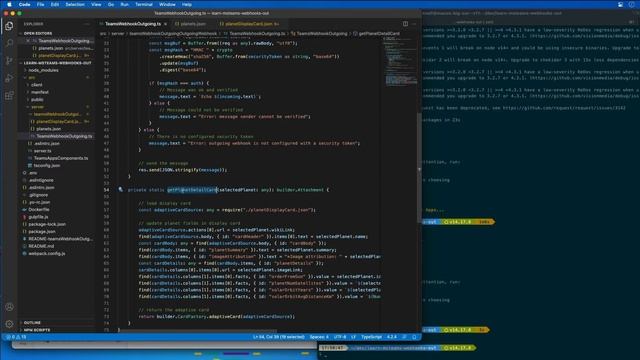Screen dimensions: 640x360
Task: Open the Accounts icon in activity bar
Action: [9, 307]
